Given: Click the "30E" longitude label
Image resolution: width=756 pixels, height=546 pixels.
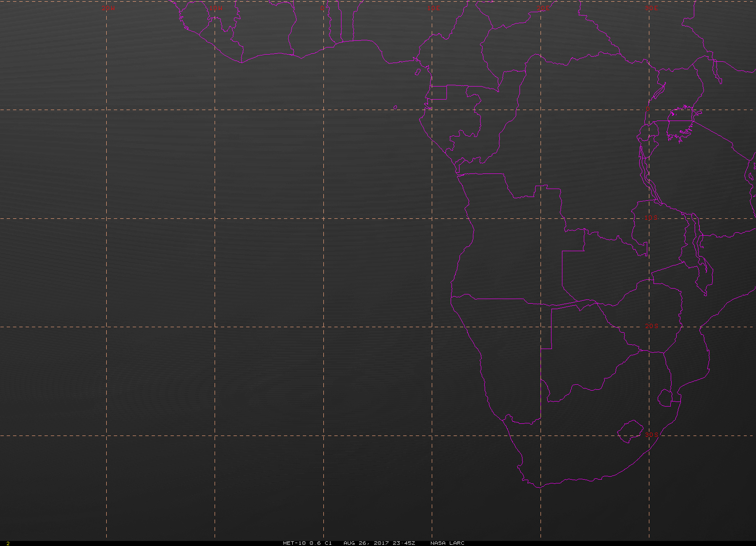Looking at the screenshot, I should click(651, 8).
